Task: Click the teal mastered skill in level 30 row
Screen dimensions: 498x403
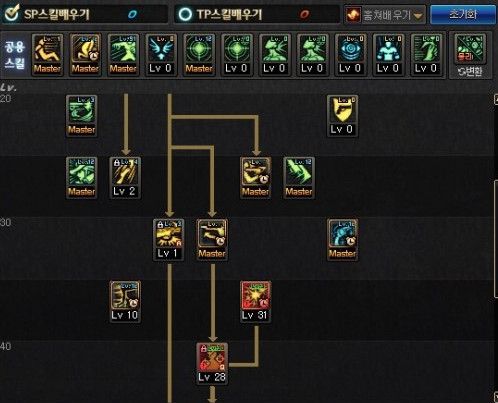Action: (x=342, y=240)
